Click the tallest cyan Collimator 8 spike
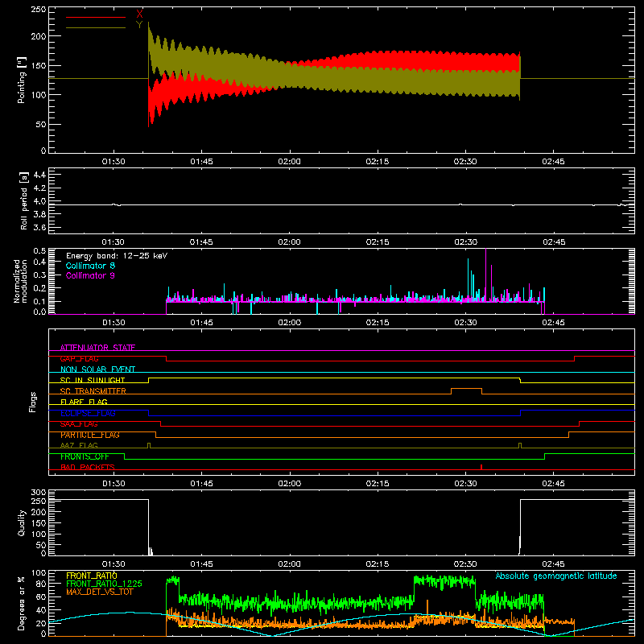The width and height of the screenshot is (644, 644). pos(468,279)
